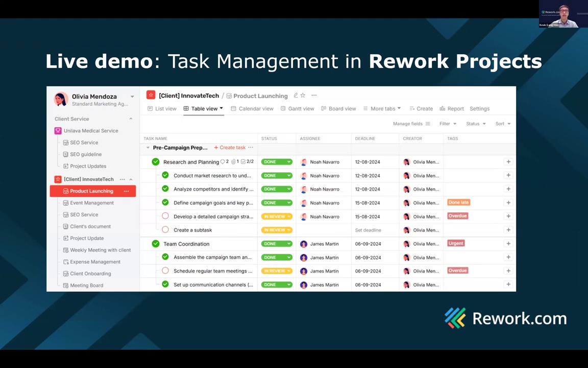Toggle check for Assemble the campaign team
Image resolution: width=588 pixels, height=368 pixels.
tap(165, 257)
